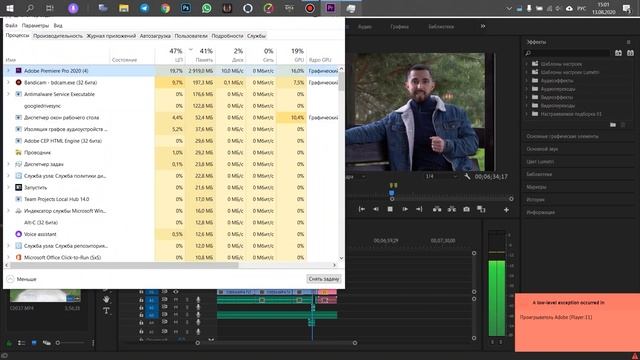The image size is (640, 360).
Task: Open WhatsApp from the taskbar
Action: point(207,8)
